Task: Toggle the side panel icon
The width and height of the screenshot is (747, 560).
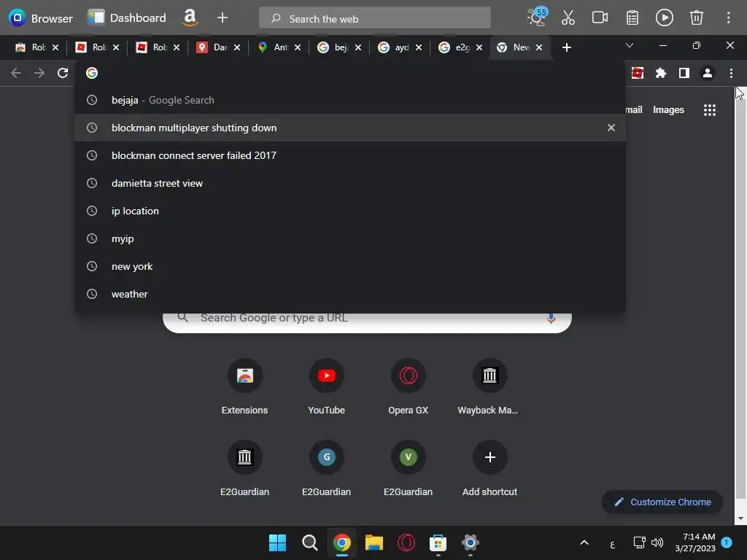Action: [x=684, y=73]
